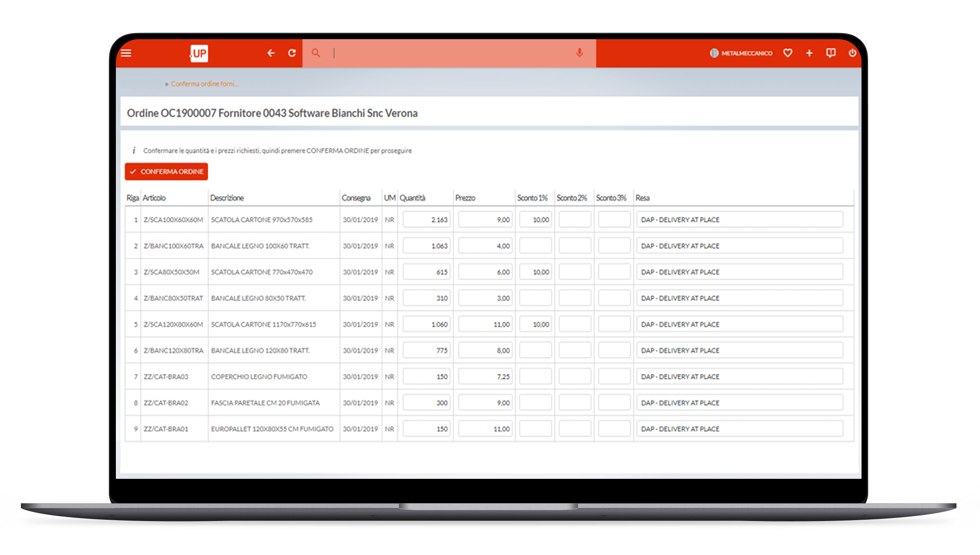Image resolution: width=980 pixels, height=555 pixels.
Task: Open Conferma ordine forni breadcrumb link
Action: click(x=204, y=84)
